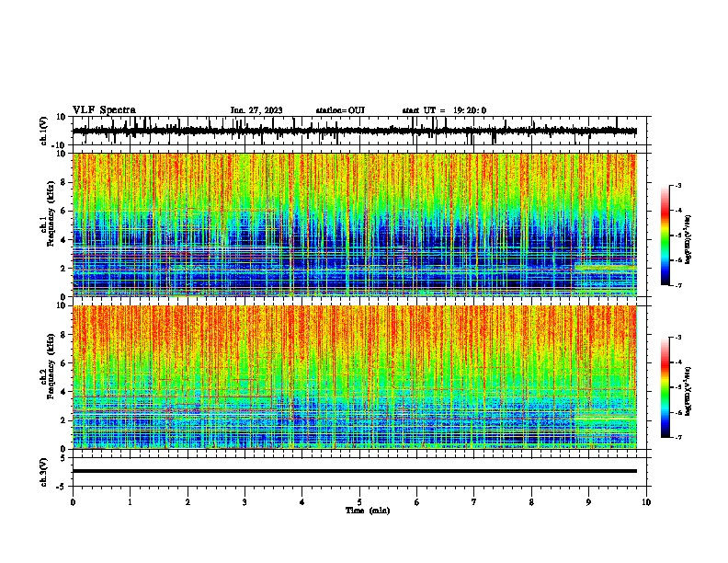The width and height of the screenshot is (728, 563).
Task: Click the "-5" tick on ch.1 color bar
Action: coord(677,236)
